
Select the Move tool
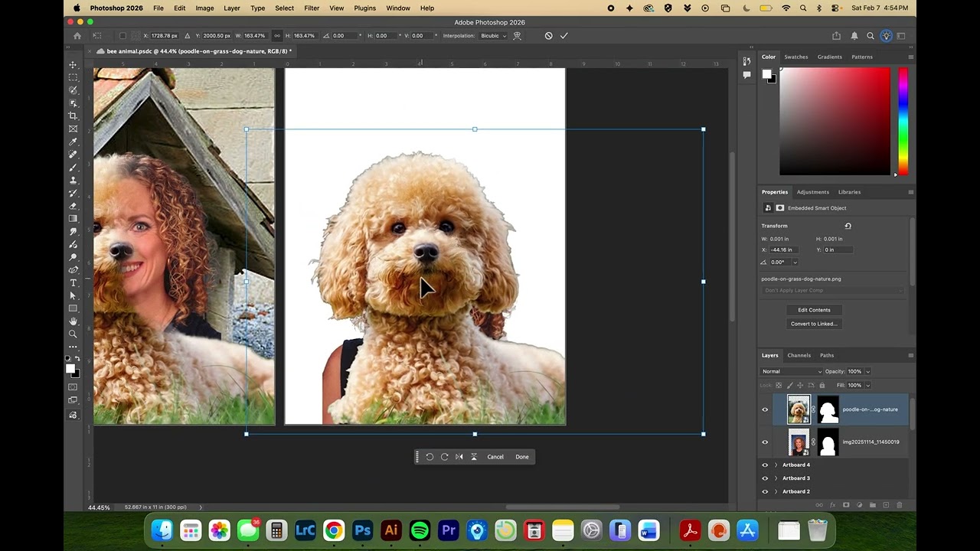73,65
